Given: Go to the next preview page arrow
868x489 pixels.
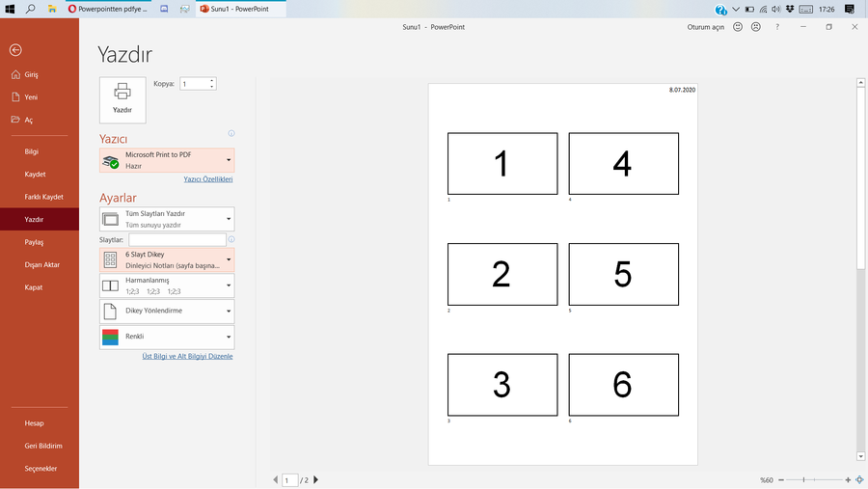Looking at the screenshot, I should pyautogui.click(x=316, y=480).
